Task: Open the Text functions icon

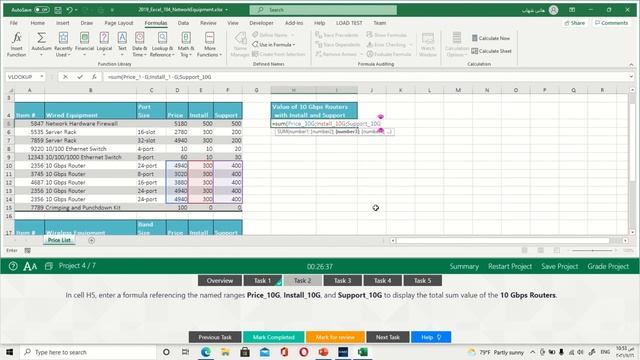Action: pyautogui.click(x=122, y=38)
